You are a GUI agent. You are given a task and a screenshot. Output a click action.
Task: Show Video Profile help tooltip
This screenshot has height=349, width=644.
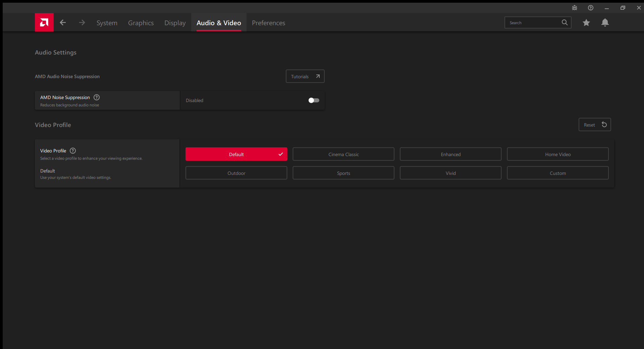pyautogui.click(x=73, y=151)
